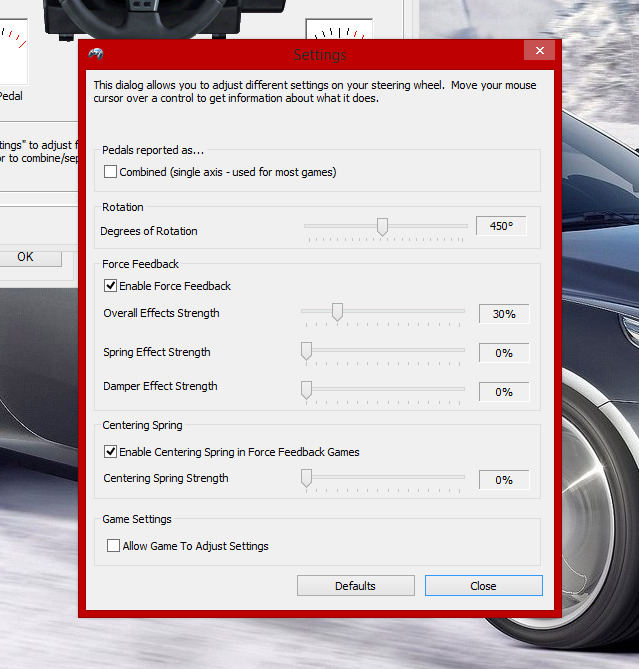The height and width of the screenshot is (669, 639).
Task: Click the Close button
Action: (x=484, y=586)
